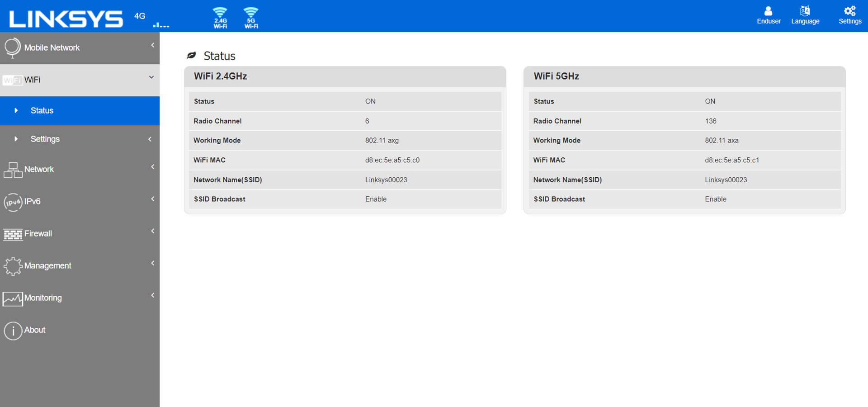Collapse the WiFi section chevron
Image resolution: width=868 pixels, height=407 pixels.
pos(151,77)
